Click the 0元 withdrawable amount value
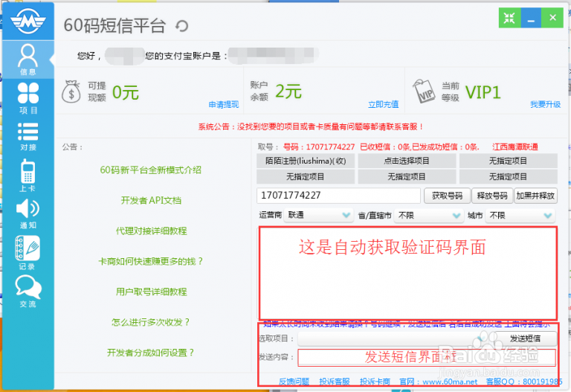Viewport: 571px width, 392px height. pyautogui.click(x=125, y=92)
